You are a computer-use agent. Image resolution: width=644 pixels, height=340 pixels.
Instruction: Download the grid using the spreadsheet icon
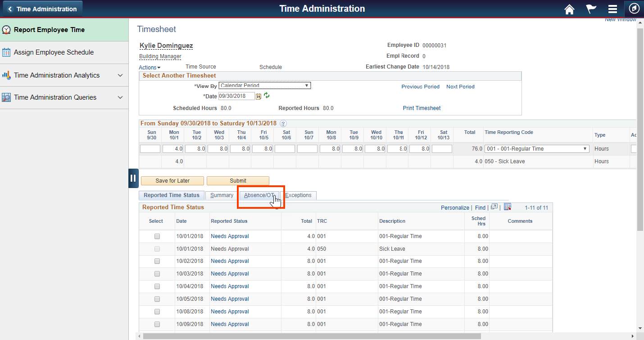(x=507, y=207)
